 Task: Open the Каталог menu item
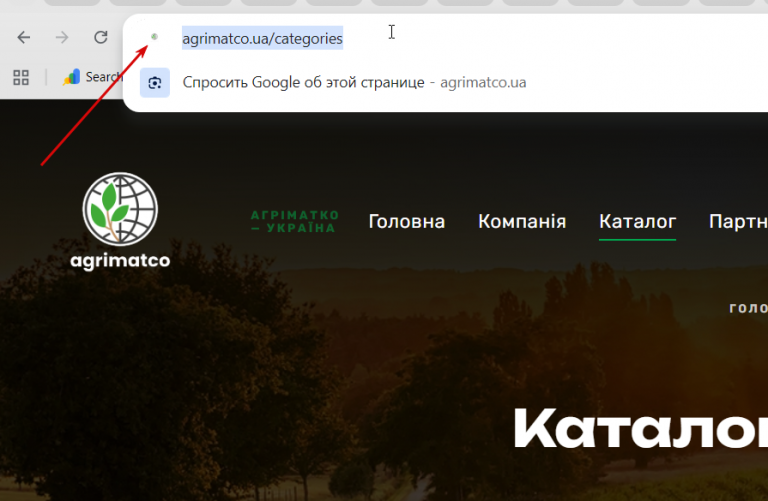pyautogui.click(x=637, y=222)
